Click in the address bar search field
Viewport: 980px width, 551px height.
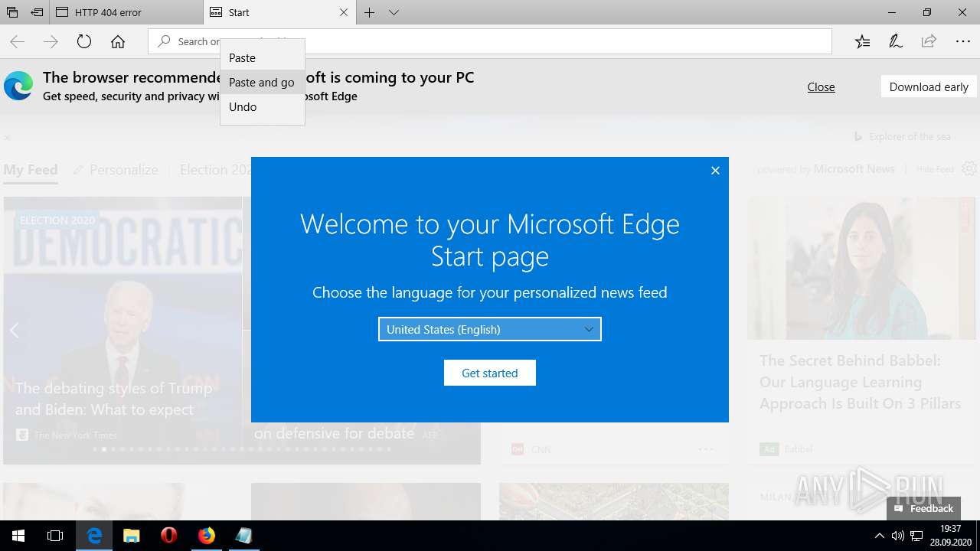pos(490,41)
